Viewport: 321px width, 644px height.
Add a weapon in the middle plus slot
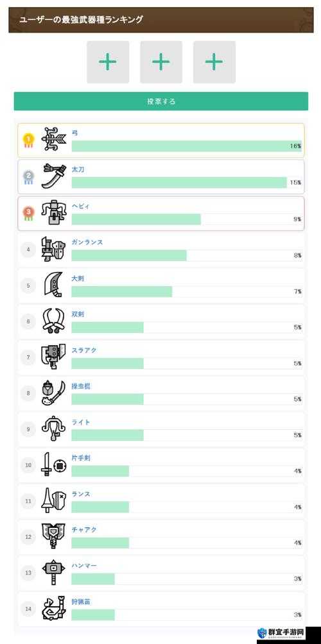(x=161, y=62)
